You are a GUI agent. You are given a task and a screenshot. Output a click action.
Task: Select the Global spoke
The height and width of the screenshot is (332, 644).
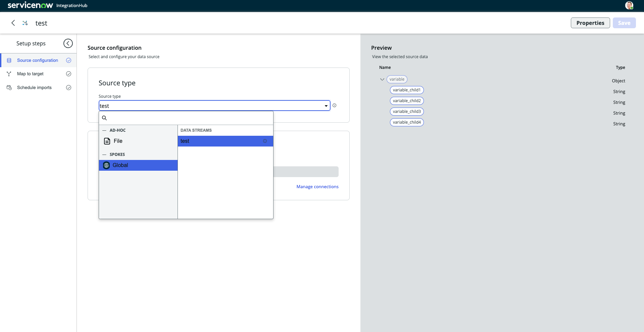(138, 165)
